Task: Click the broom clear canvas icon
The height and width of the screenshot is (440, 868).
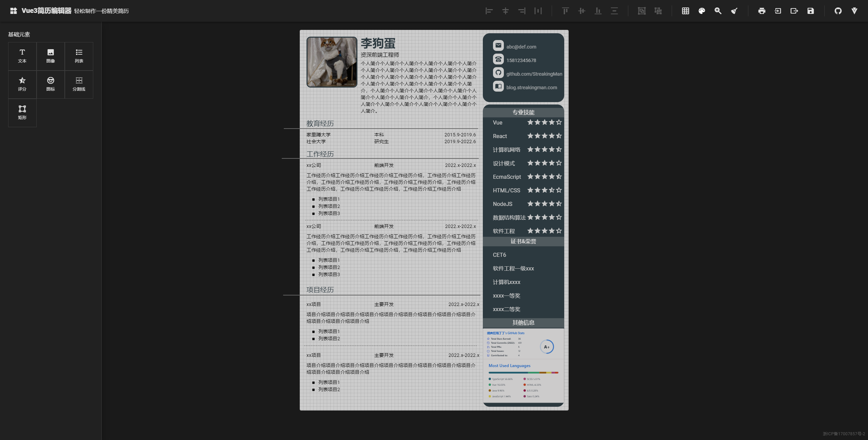Action: click(x=734, y=11)
